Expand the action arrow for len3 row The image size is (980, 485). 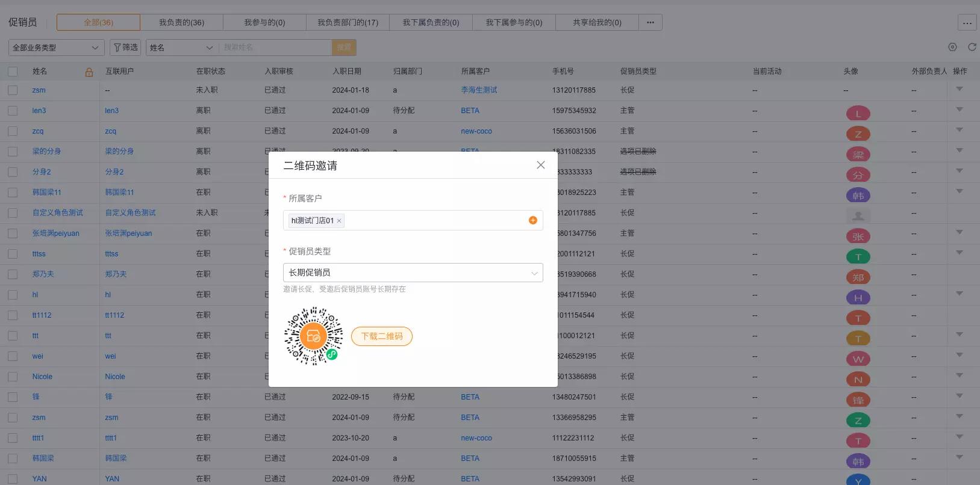[960, 110]
